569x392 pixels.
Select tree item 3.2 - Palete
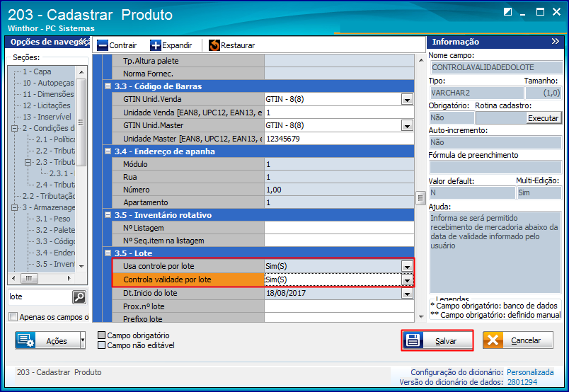coord(55,230)
